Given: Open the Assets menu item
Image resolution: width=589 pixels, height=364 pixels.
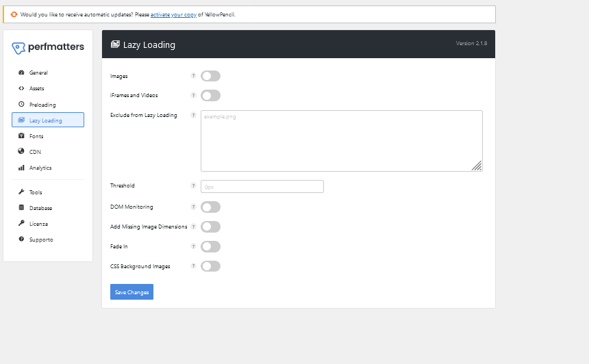Looking at the screenshot, I should [x=48, y=88].
